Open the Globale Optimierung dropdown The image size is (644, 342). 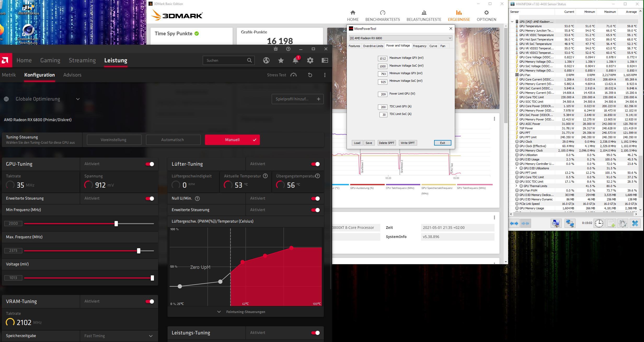(x=78, y=99)
